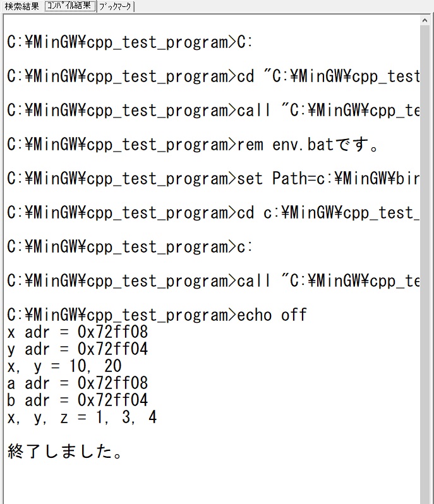This screenshot has height=504, width=434.
Task: Click the "y adr = 0x72ff04" line
Action: coord(78,349)
